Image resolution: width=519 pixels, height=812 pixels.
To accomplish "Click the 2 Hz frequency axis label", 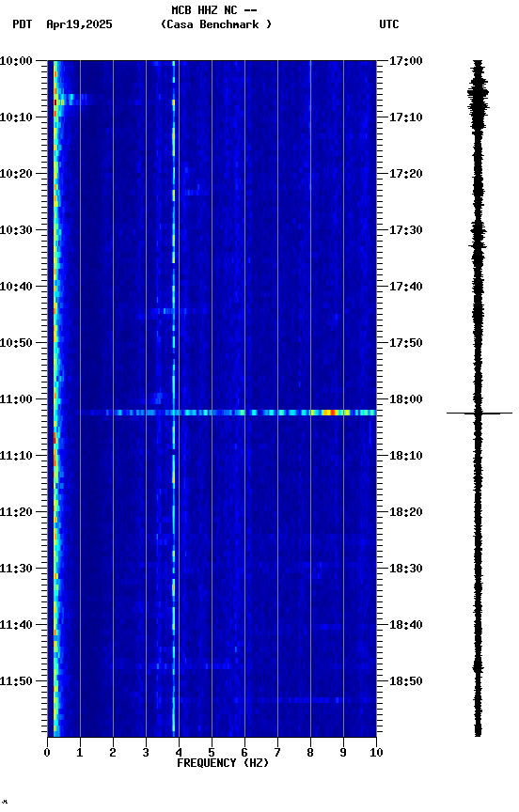I will 113,753.
